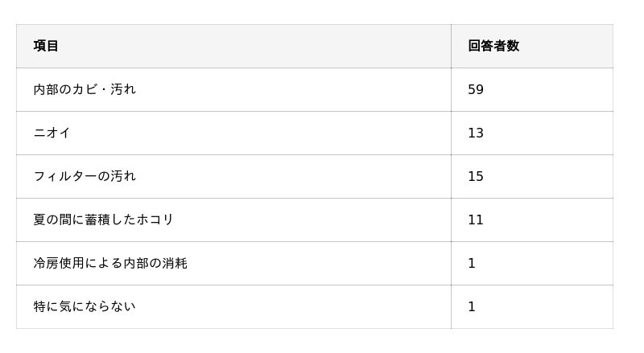This screenshot has width=644, height=353.
Task: Select the フィルターの汚れ cell
Action: click(233, 177)
